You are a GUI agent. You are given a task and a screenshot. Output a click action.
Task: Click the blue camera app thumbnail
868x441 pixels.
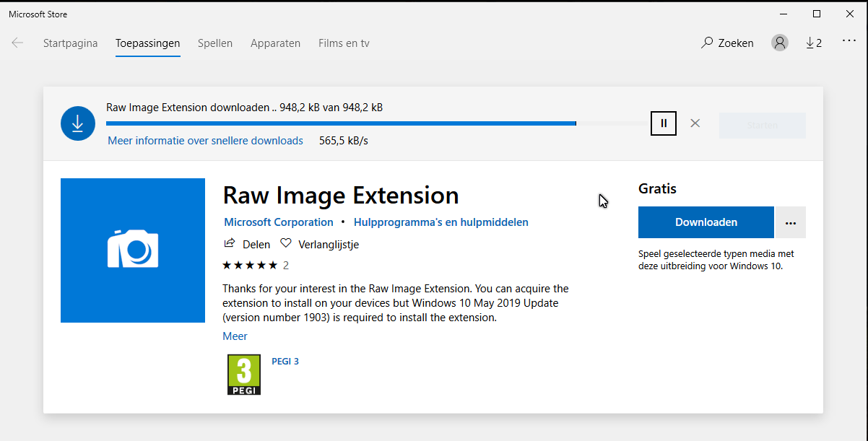(x=133, y=250)
